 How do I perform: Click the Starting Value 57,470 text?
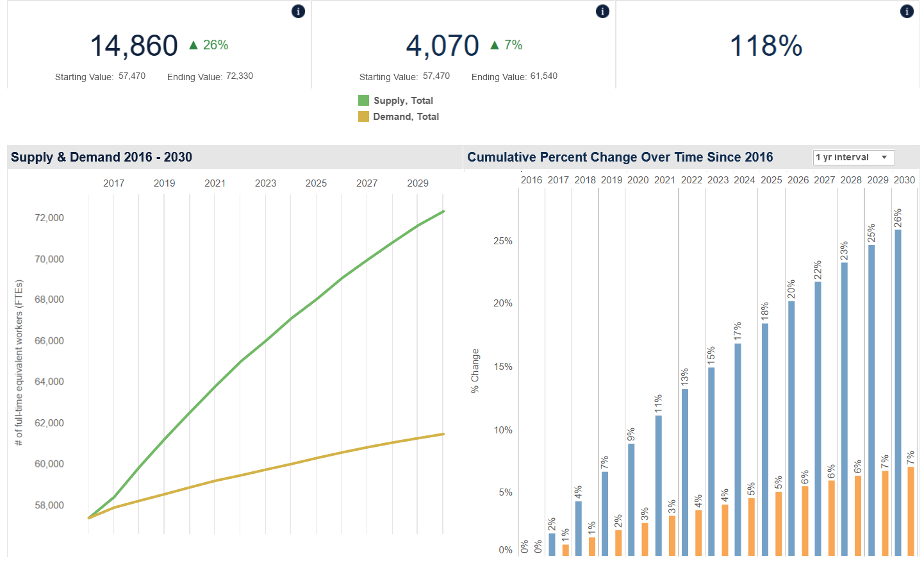pyautogui.click(x=101, y=76)
